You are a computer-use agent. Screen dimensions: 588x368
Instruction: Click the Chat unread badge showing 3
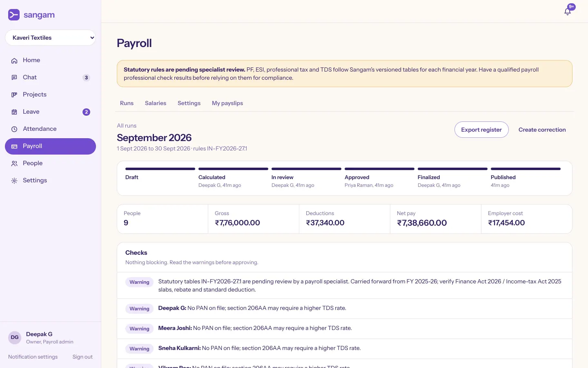pyautogui.click(x=86, y=78)
